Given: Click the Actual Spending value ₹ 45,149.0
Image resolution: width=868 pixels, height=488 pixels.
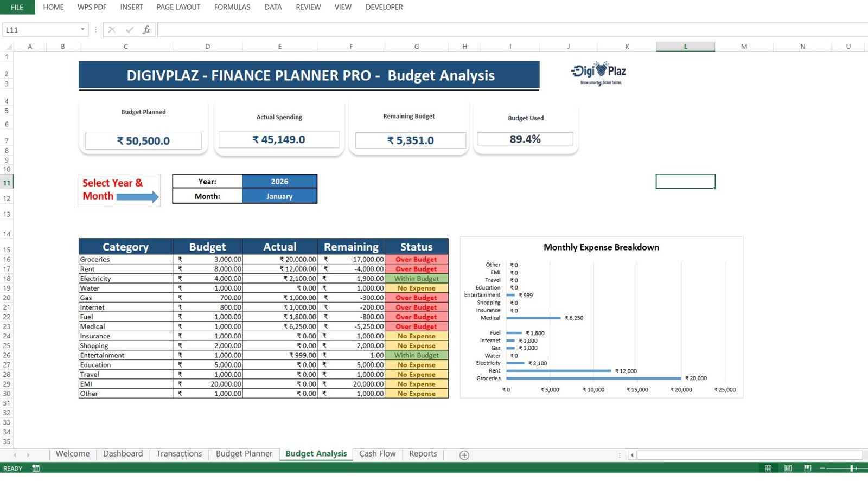Looking at the screenshot, I should click(279, 139).
